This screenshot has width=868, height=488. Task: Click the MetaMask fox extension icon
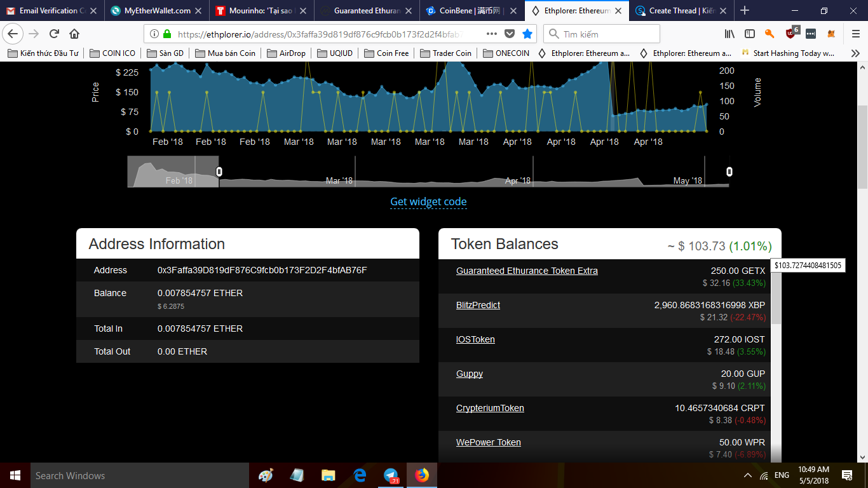tap(831, 34)
